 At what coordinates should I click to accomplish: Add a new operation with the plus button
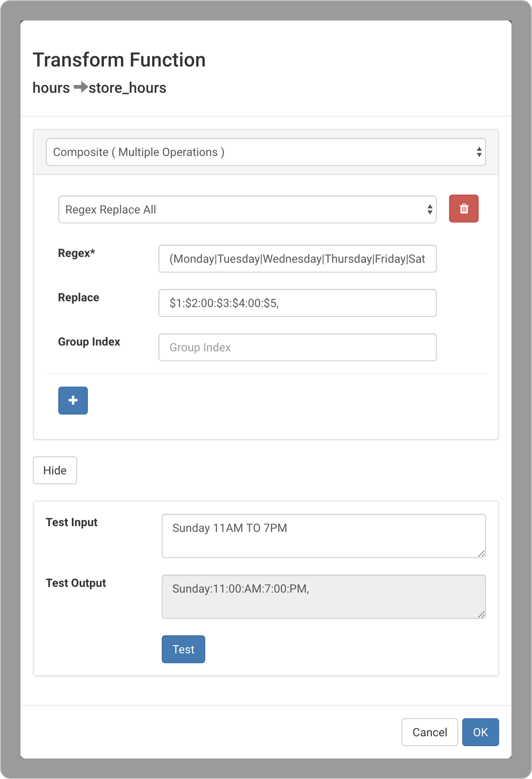pyautogui.click(x=73, y=400)
